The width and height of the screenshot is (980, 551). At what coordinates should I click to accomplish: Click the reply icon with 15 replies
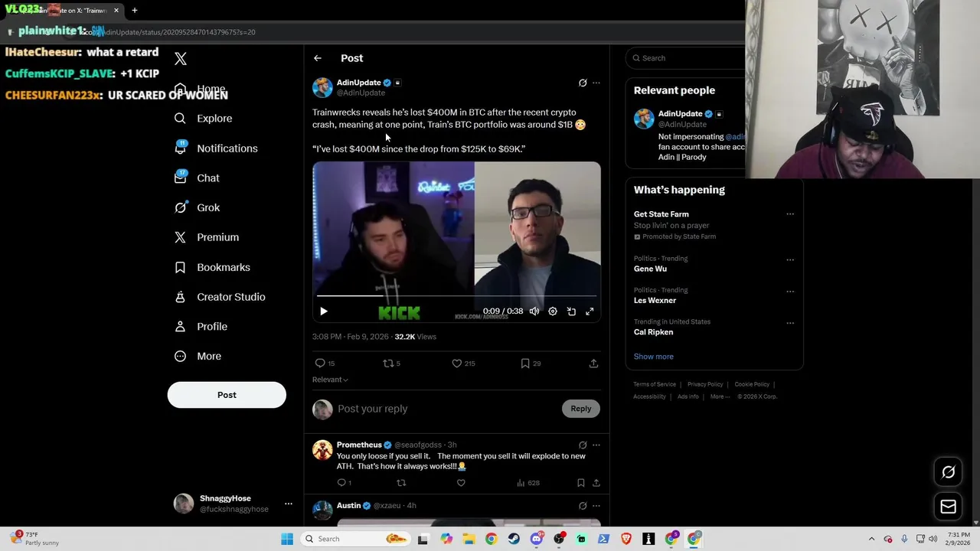click(x=325, y=364)
